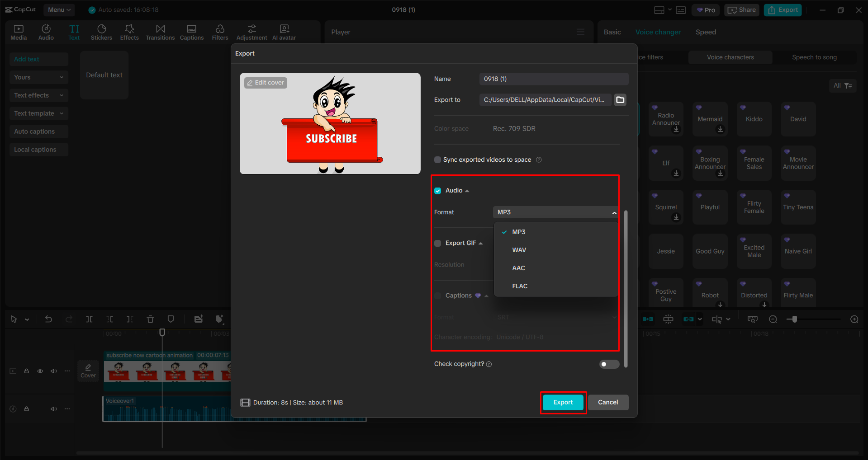The image size is (868, 460).
Task: Open the Menu dropdown
Action: (x=59, y=9)
